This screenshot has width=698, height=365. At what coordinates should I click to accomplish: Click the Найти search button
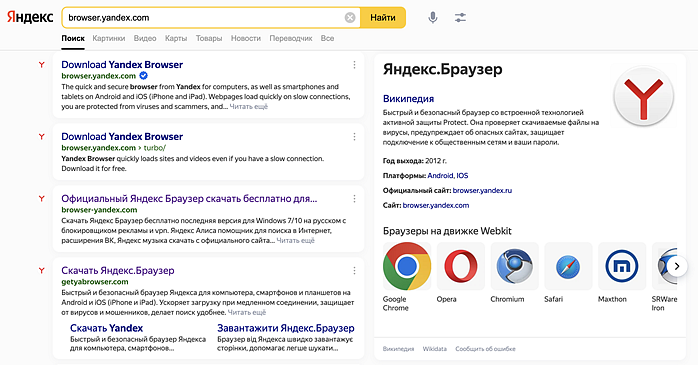point(383,18)
